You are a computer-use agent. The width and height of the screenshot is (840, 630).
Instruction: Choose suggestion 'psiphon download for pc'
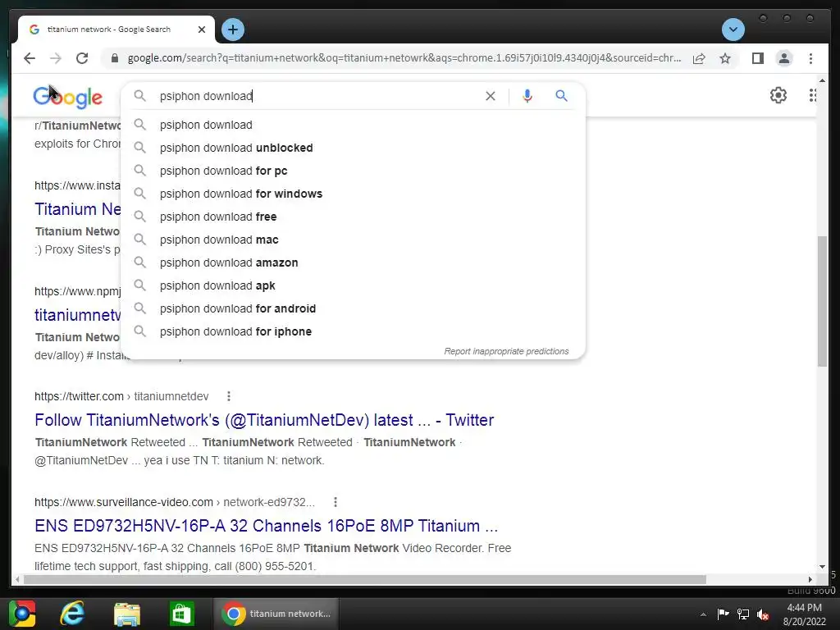[354, 171]
